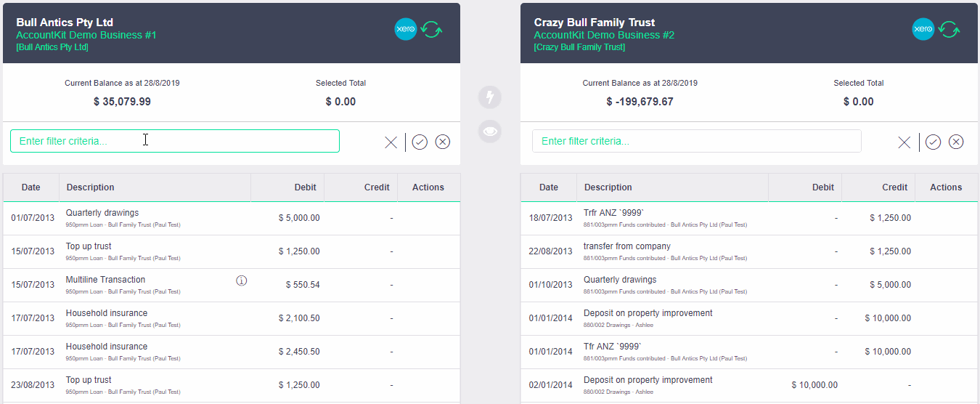This screenshot has height=404, width=980.
Task: Sort left table by Date header
Action: [x=31, y=187]
